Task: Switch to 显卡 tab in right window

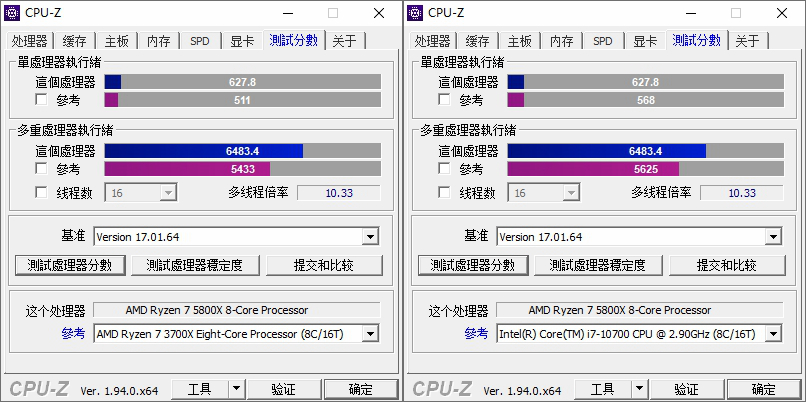Action: tap(645, 41)
